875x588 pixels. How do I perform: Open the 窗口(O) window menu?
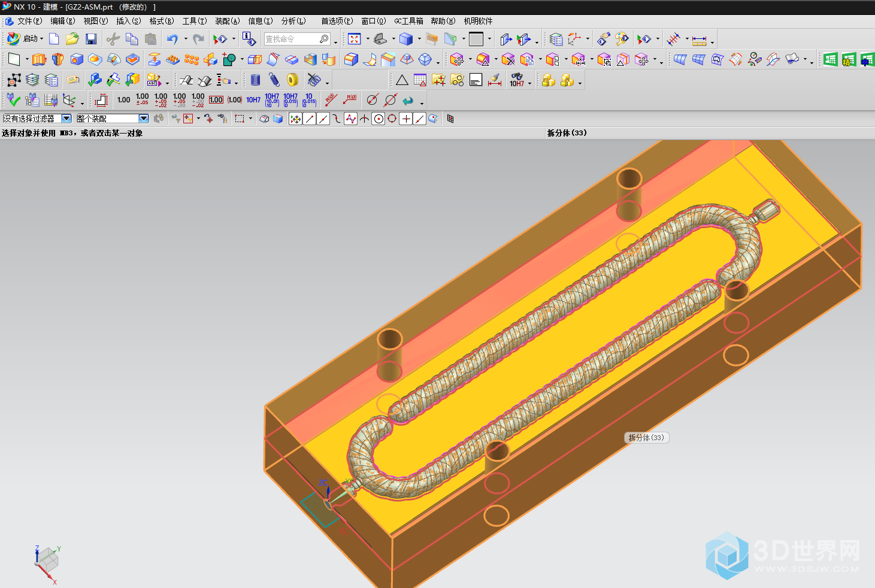point(374,21)
